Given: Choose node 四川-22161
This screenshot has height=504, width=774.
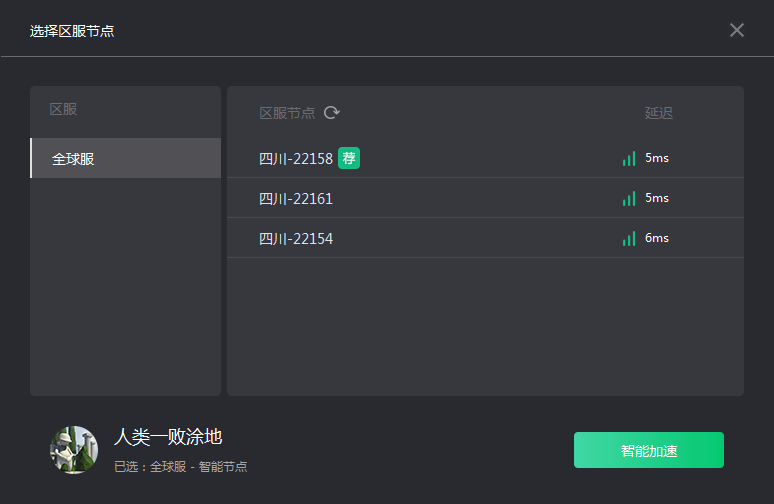Looking at the screenshot, I should point(296,198).
